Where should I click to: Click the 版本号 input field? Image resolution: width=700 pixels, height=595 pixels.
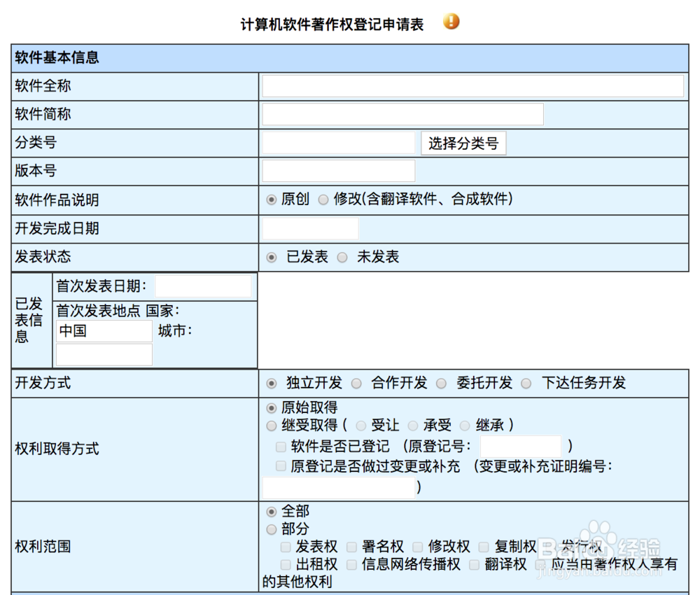[338, 171]
